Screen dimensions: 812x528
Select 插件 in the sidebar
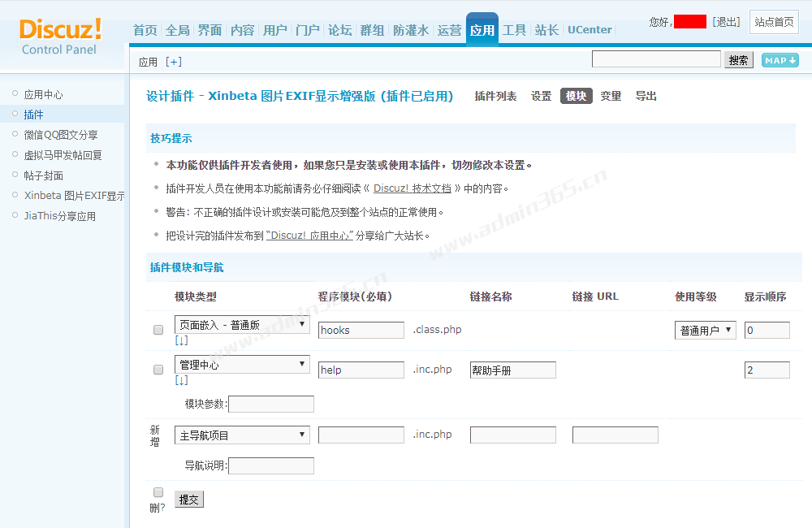pyautogui.click(x=33, y=115)
